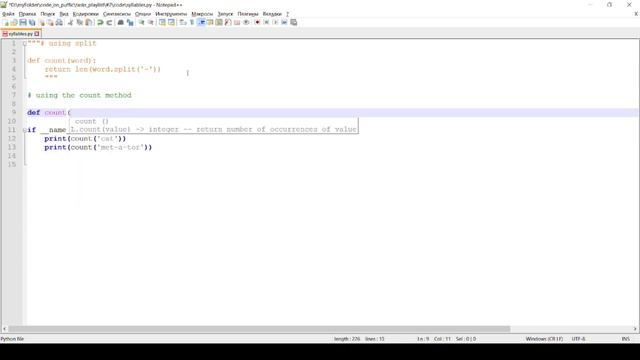Viewport: 640px width, 360px height.
Task: Click line number 7 in the margin
Action: (x=13, y=95)
